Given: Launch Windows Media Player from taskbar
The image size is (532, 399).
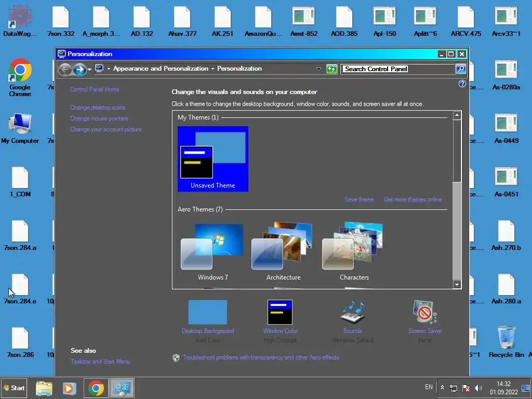Looking at the screenshot, I should click(70, 388).
